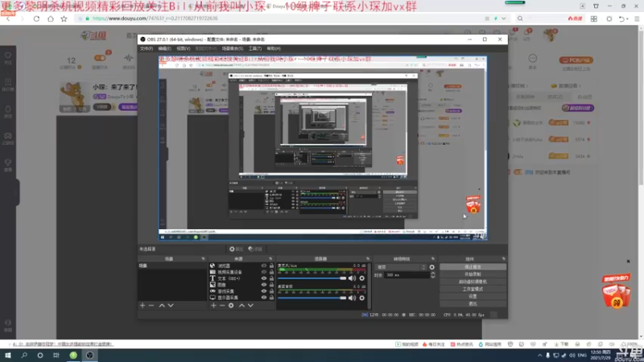
Task: Open the Filters button in OBS
Action: point(255,249)
